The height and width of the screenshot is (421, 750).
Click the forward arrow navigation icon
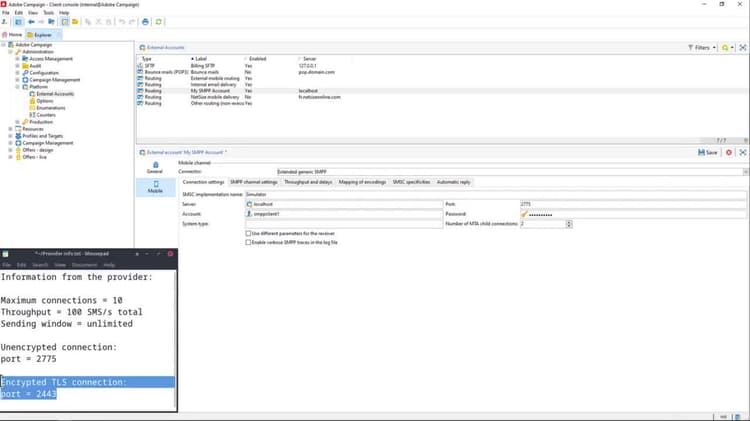click(41, 22)
